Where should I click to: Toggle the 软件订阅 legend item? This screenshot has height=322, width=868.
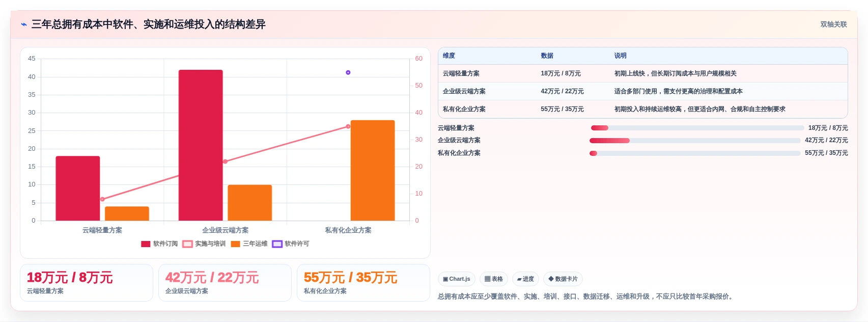(159, 244)
